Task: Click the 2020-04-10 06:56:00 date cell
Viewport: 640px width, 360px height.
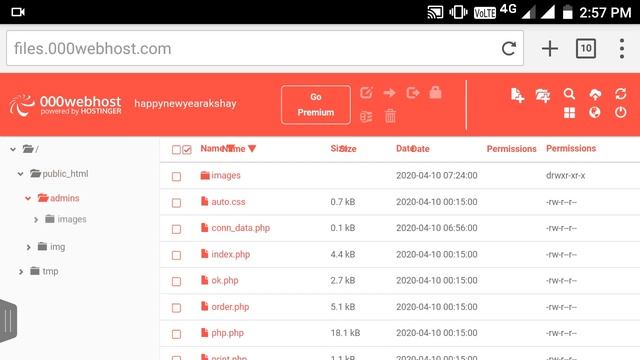Action: click(436, 228)
